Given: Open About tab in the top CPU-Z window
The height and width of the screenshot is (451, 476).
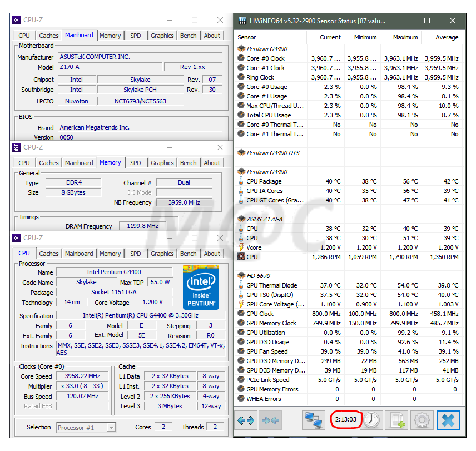Looking at the screenshot, I should [x=212, y=36].
